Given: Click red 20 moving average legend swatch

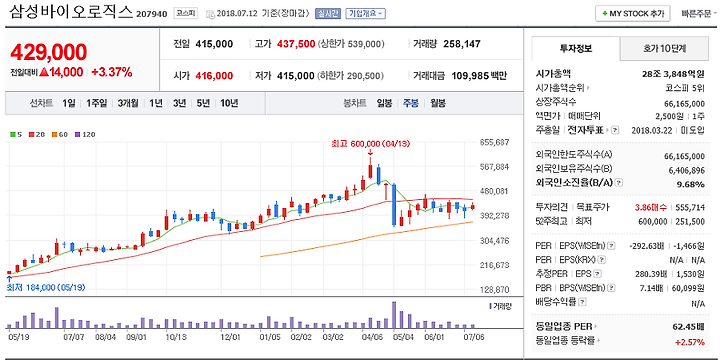Looking at the screenshot, I should click(31, 135).
